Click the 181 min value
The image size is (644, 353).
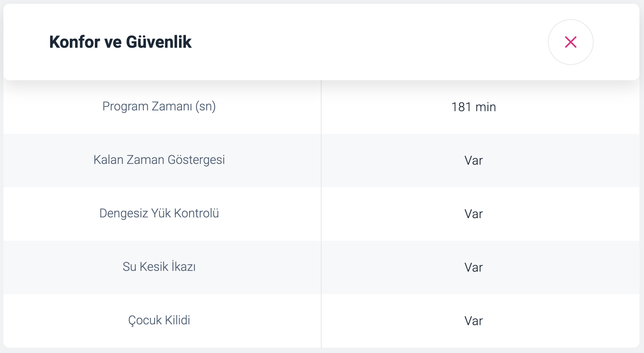(x=473, y=107)
